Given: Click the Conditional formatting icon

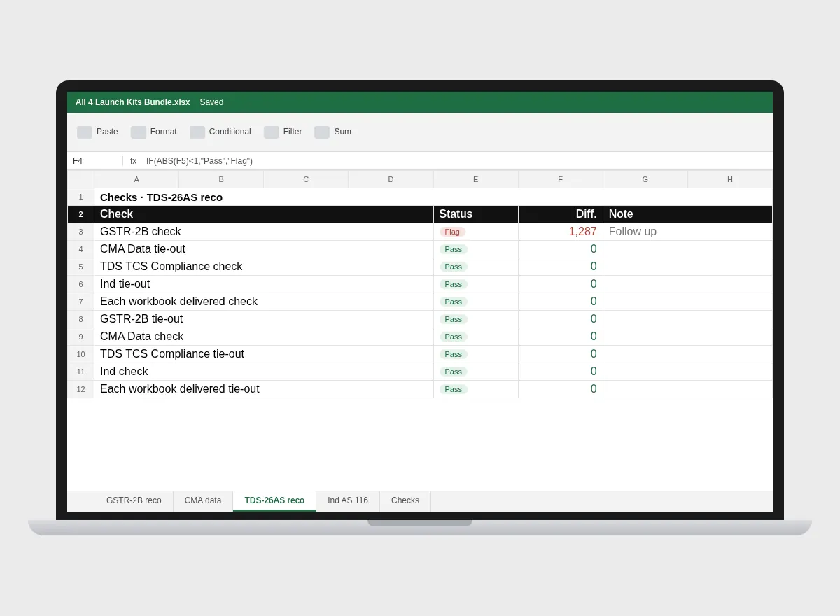Looking at the screenshot, I should click(x=197, y=132).
